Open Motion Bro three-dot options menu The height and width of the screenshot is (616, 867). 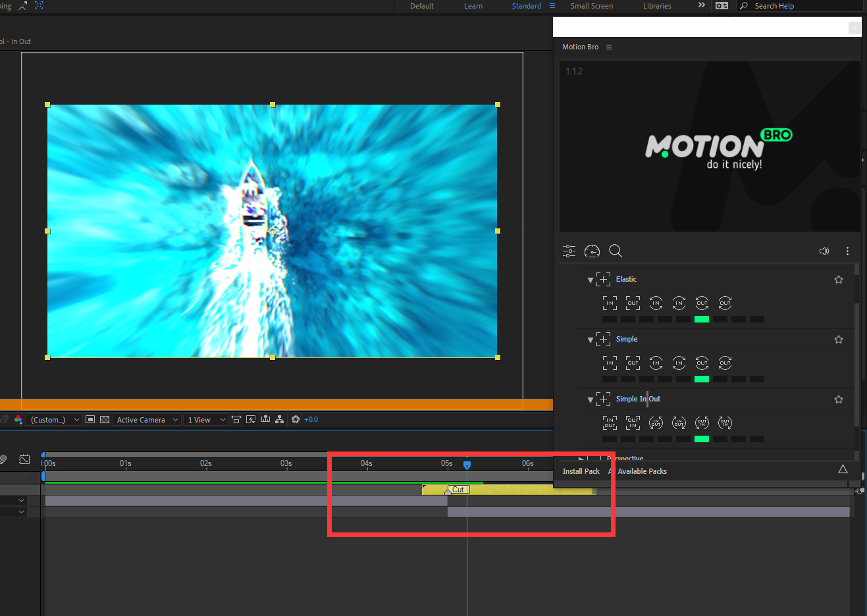[847, 251]
